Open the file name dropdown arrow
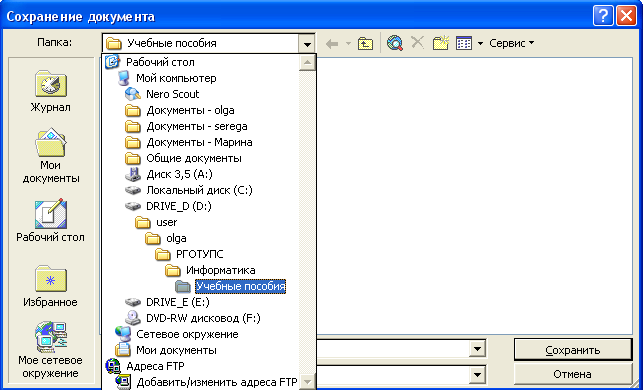 (x=477, y=350)
